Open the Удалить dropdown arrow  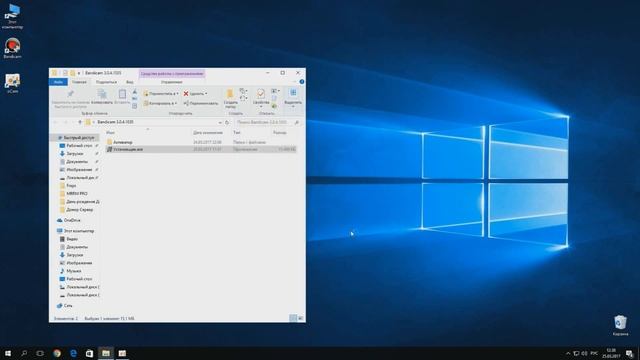(x=206, y=93)
